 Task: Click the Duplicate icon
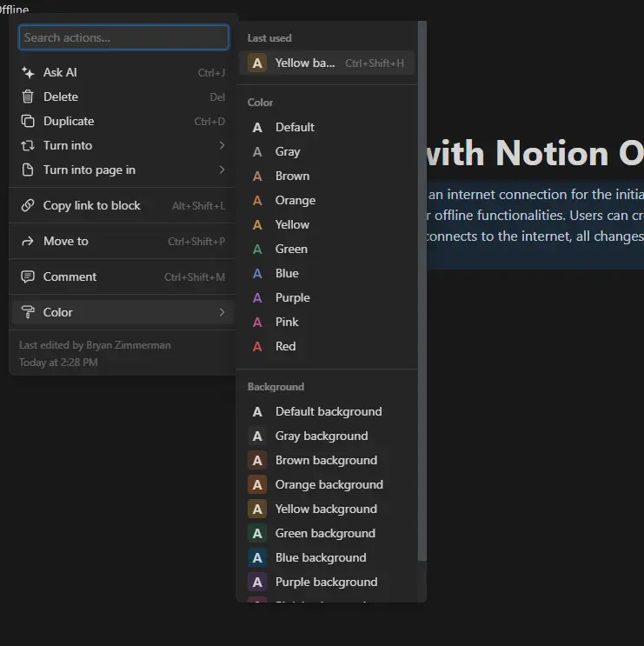pos(28,121)
